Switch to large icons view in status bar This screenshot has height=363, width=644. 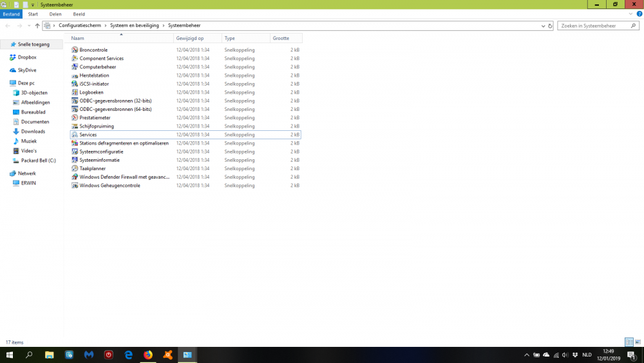[x=638, y=342]
